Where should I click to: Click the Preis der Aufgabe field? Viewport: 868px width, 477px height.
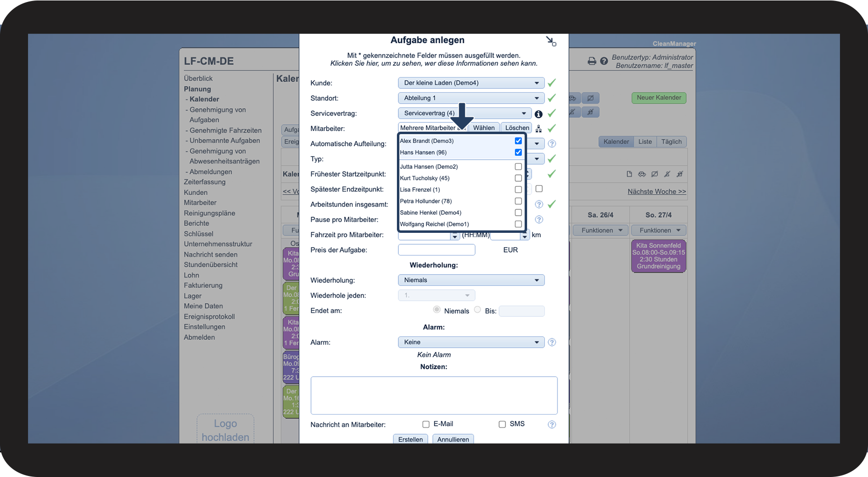(437, 250)
